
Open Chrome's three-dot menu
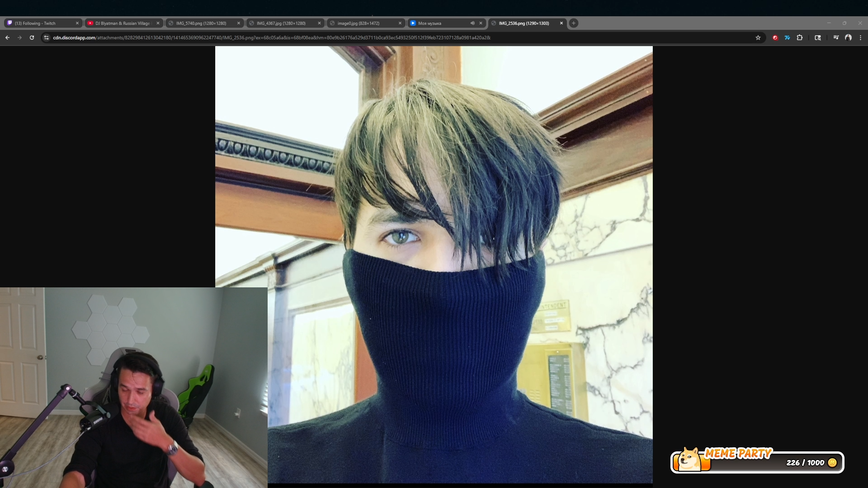pyautogui.click(x=860, y=38)
